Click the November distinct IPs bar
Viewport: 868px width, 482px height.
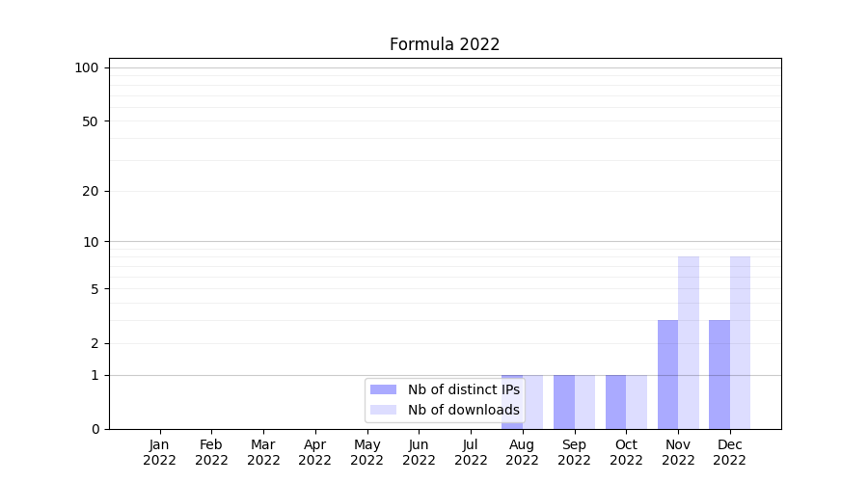click(x=667, y=374)
